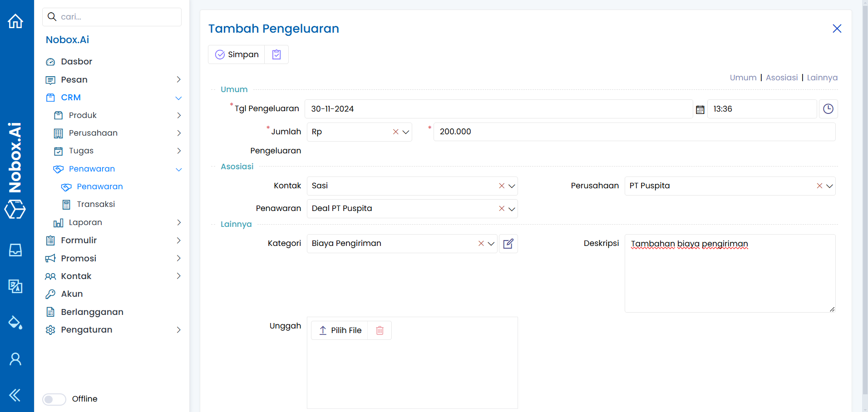Image resolution: width=868 pixels, height=412 pixels.
Task: Open the paint bucket theme icon
Action: pos(15,323)
